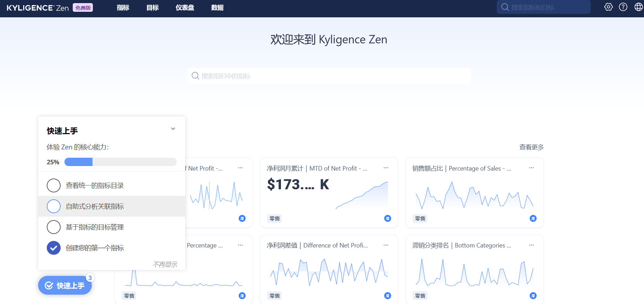Click the 免费版 badge
644x304 pixels.
[83, 8]
